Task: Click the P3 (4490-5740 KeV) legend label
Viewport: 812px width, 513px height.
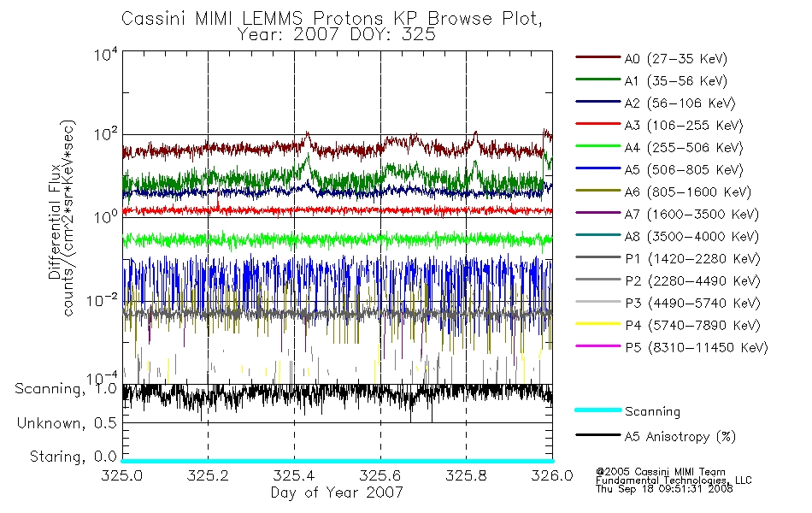Action: tap(693, 304)
